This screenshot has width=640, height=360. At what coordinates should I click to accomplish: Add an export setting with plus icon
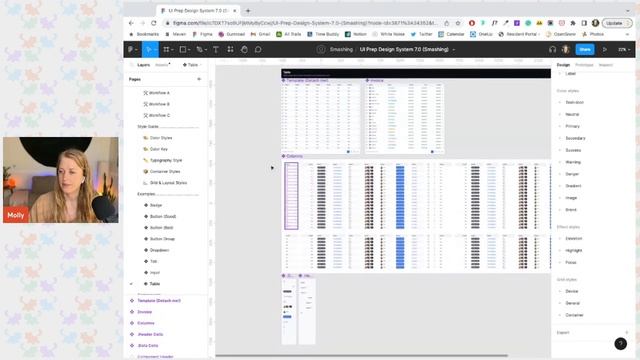pyautogui.click(x=627, y=333)
